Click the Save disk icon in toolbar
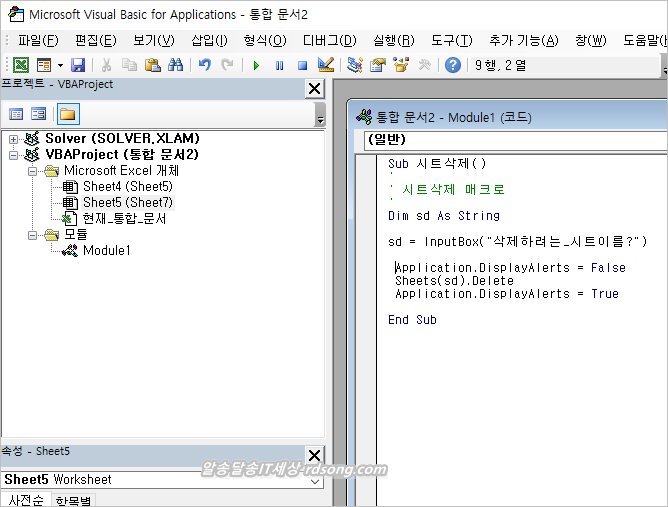 [77, 65]
